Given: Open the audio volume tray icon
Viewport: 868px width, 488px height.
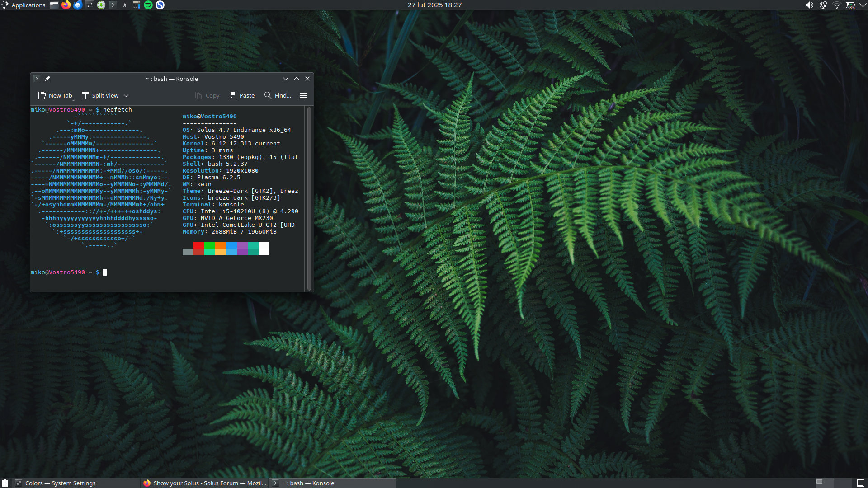Looking at the screenshot, I should point(809,5).
